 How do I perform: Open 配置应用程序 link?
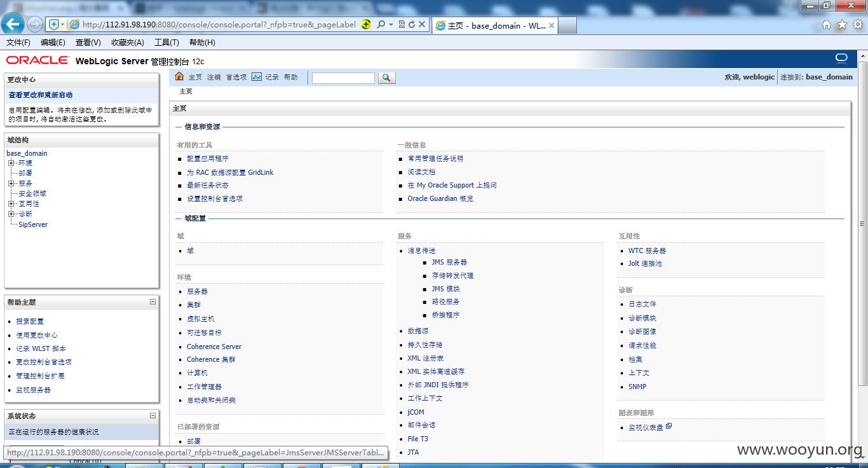click(208, 159)
